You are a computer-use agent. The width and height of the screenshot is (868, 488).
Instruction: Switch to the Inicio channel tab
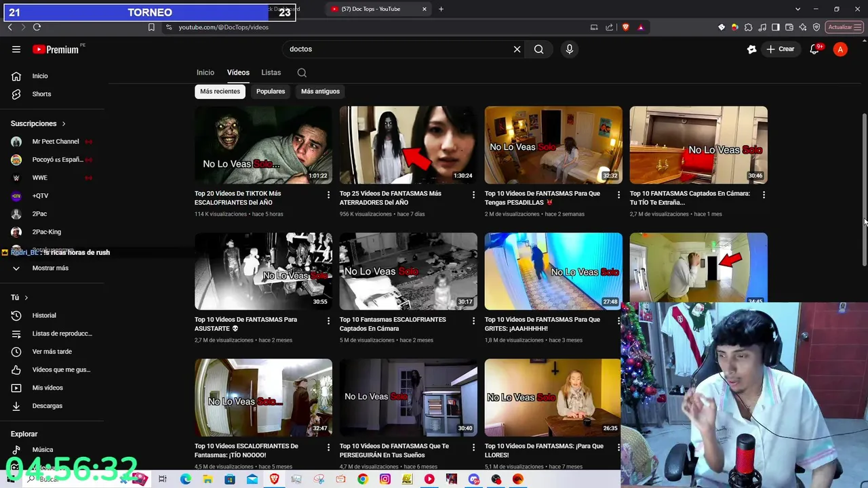(205, 73)
